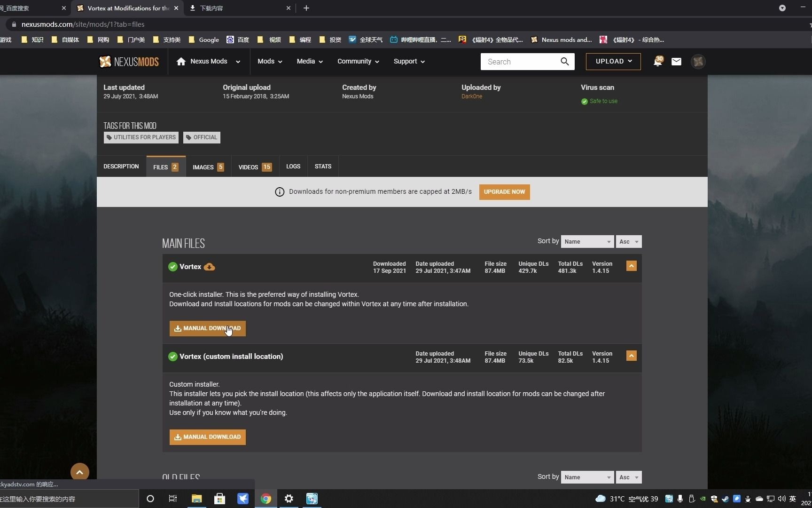Screen dimensions: 812x508
Task: Click green check beside Vortex custom install
Action: 172,357
